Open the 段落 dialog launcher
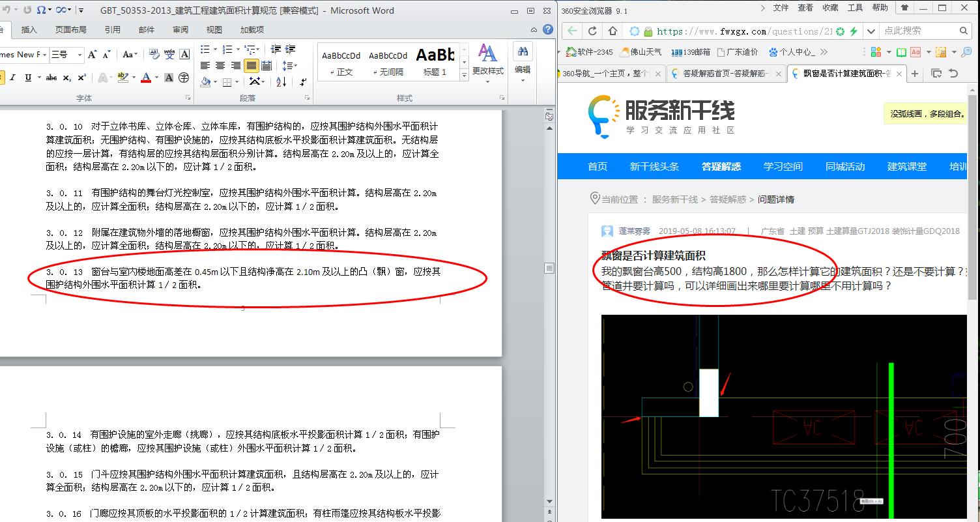Image resolution: width=980 pixels, height=522 pixels. (306, 98)
